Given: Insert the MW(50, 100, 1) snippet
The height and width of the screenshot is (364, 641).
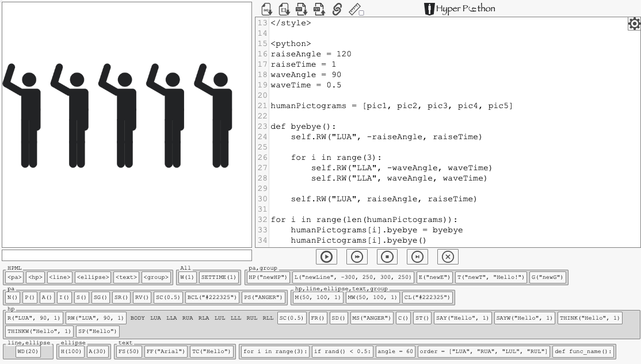Looking at the screenshot, I should pyautogui.click(x=372, y=297).
